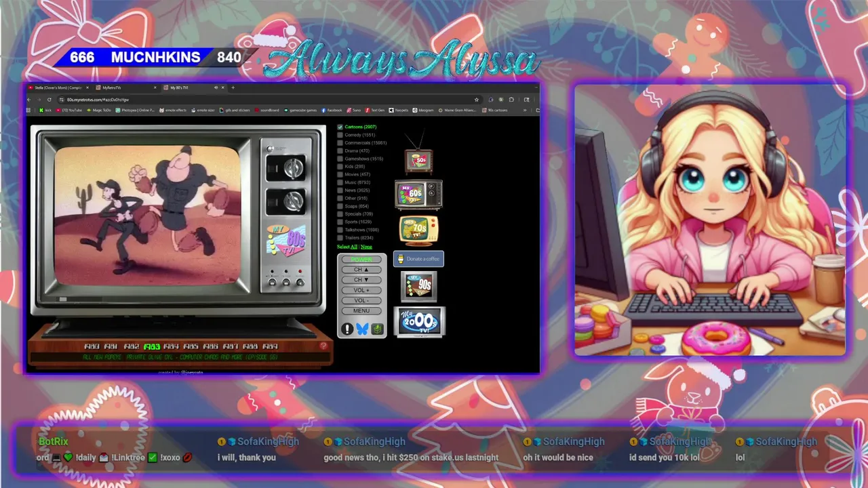Click the CH down button
The image size is (868, 488).
(x=361, y=280)
